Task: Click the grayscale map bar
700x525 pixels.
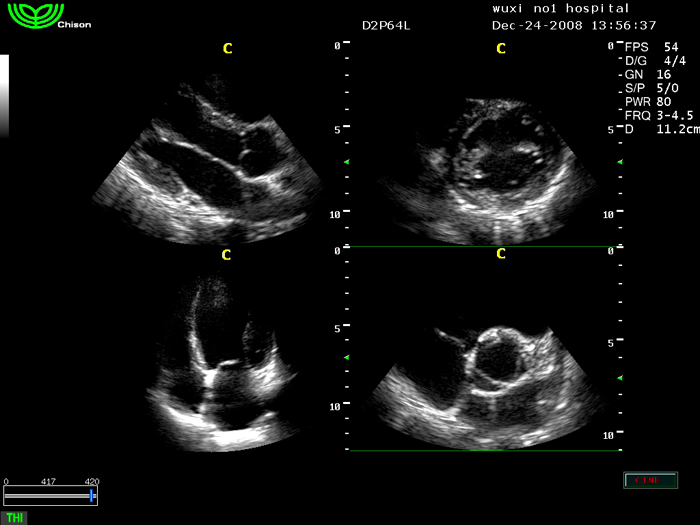Action: tap(4, 95)
